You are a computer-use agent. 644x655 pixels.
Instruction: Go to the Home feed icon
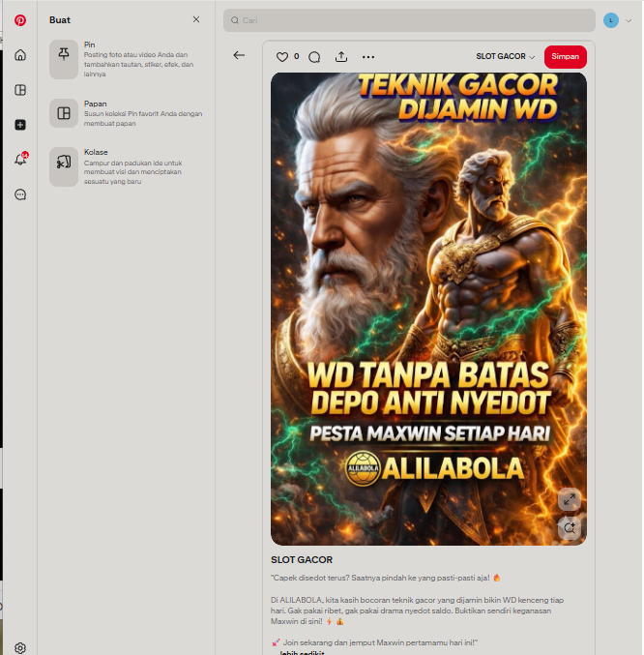[20, 55]
